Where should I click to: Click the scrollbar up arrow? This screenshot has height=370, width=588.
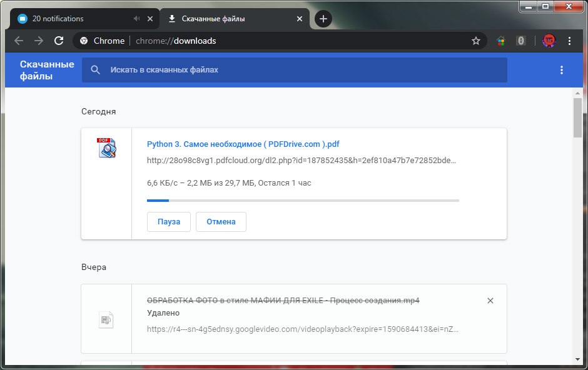tap(577, 93)
